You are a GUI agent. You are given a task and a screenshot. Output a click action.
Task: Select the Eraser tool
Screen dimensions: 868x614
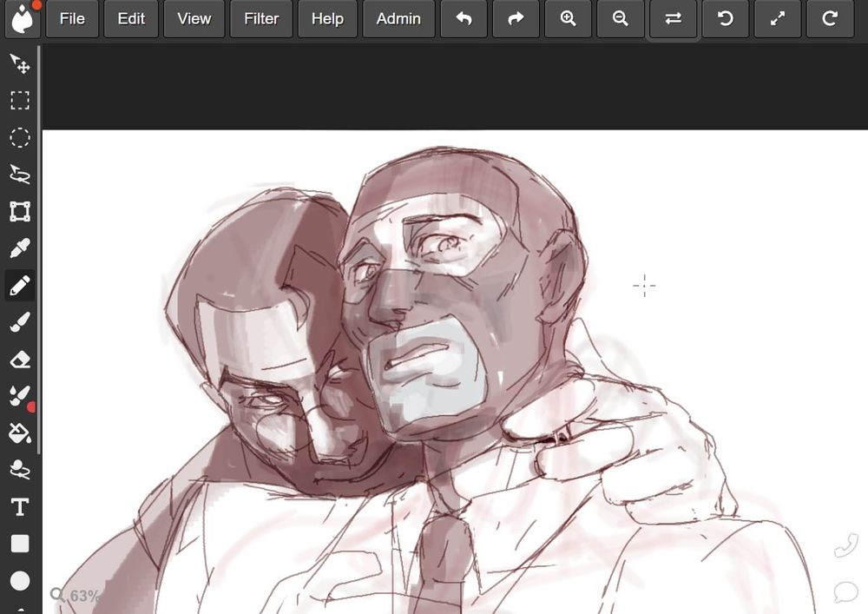(x=20, y=360)
